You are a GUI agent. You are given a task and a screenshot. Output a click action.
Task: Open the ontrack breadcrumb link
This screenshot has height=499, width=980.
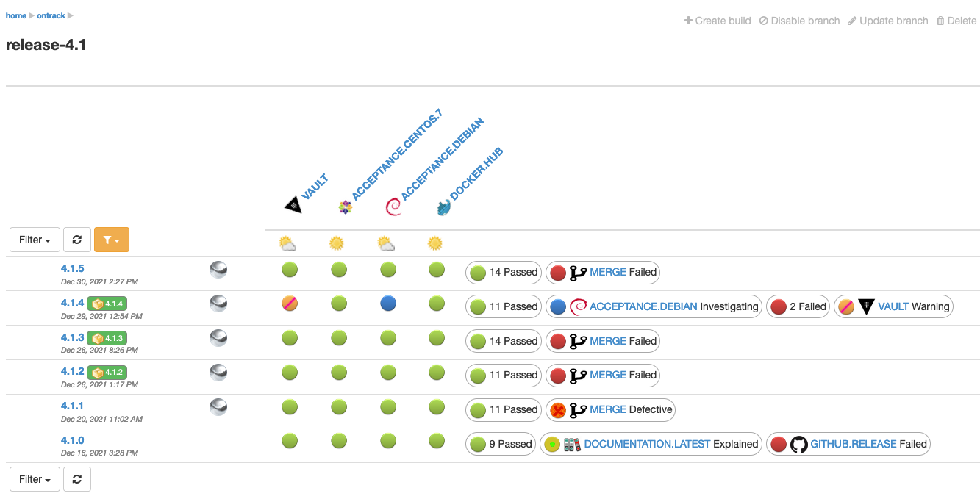coord(51,15)
